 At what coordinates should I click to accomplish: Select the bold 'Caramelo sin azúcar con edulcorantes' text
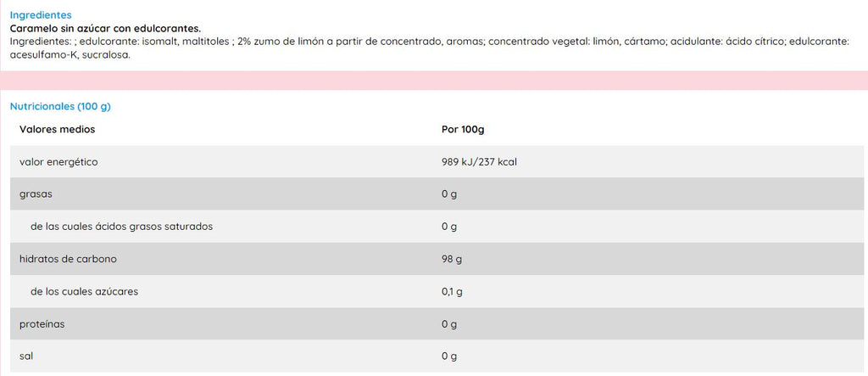[x=106, y=28]
